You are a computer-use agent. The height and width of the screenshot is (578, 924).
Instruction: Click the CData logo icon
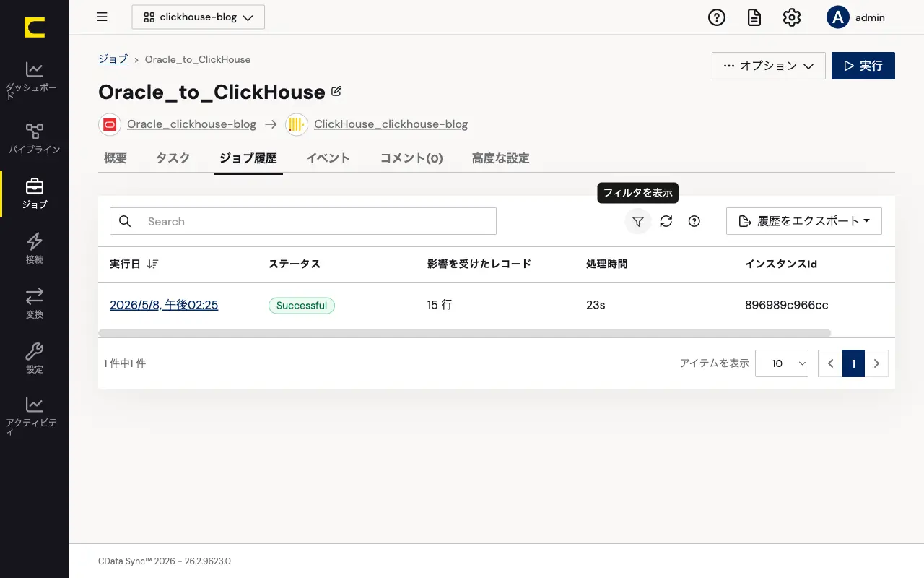(x=34, y=28)
